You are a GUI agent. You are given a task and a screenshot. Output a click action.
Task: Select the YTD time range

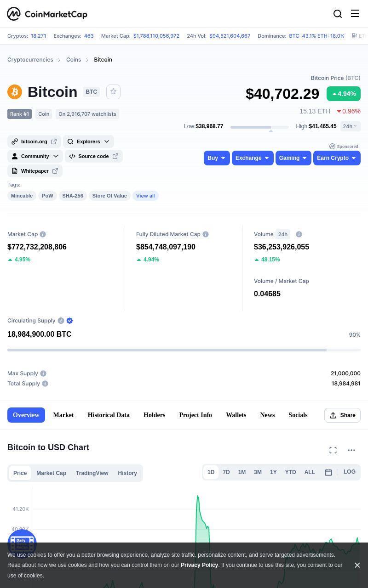(291, 472)
